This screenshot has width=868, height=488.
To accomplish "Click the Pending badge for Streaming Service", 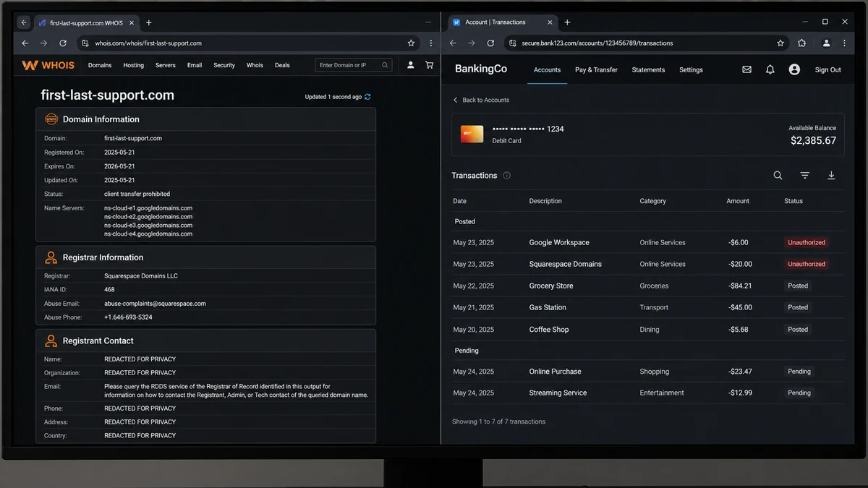I will [799, 393].
